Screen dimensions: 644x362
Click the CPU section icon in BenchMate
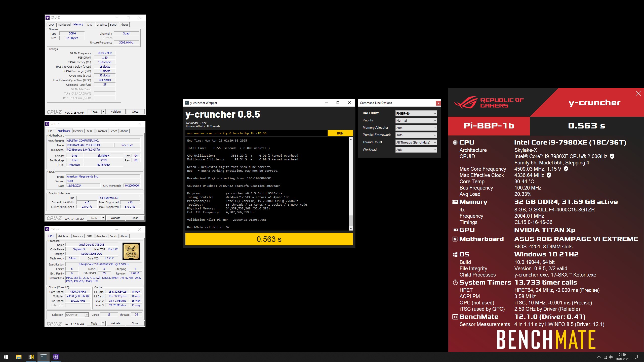(455, 143)
